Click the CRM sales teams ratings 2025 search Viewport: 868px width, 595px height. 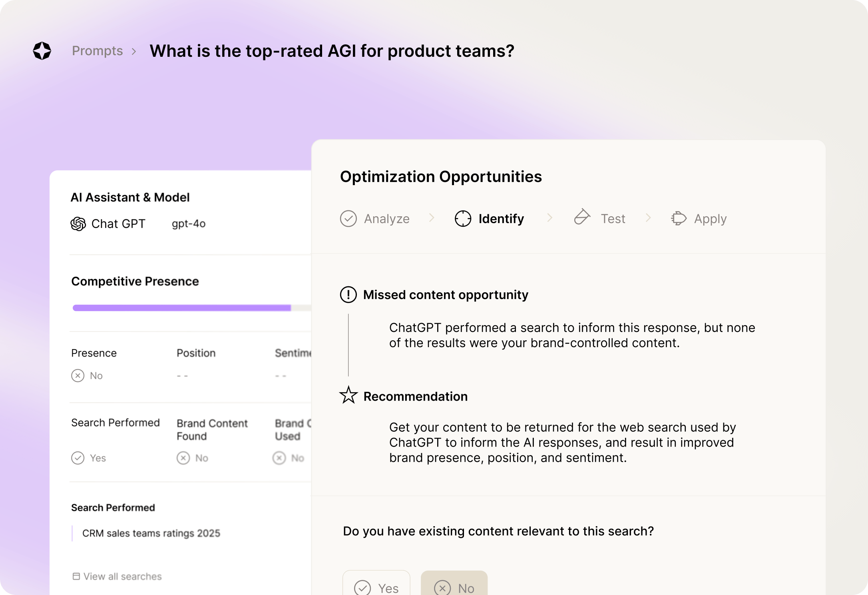[x=151, y=533]
